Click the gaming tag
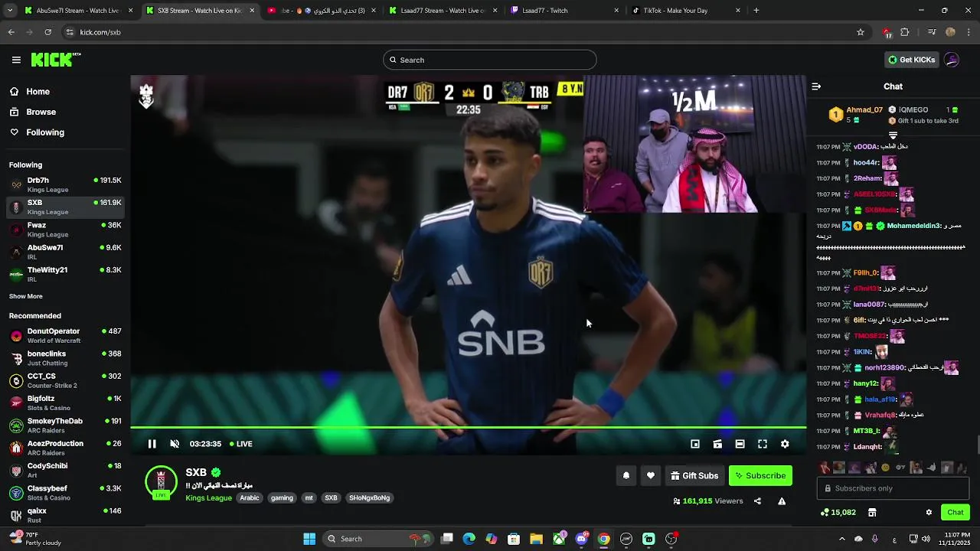Screen dimensions: 980x551 click(282, 498)
